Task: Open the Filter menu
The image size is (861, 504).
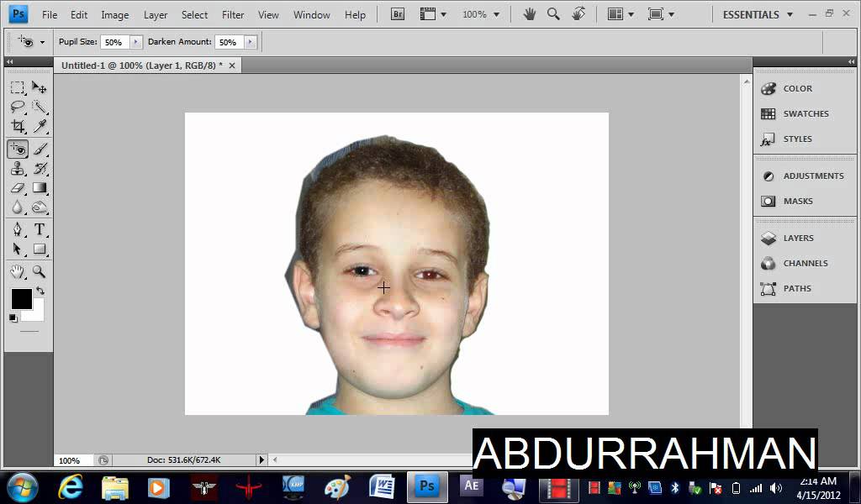Action: click(233, 15)
